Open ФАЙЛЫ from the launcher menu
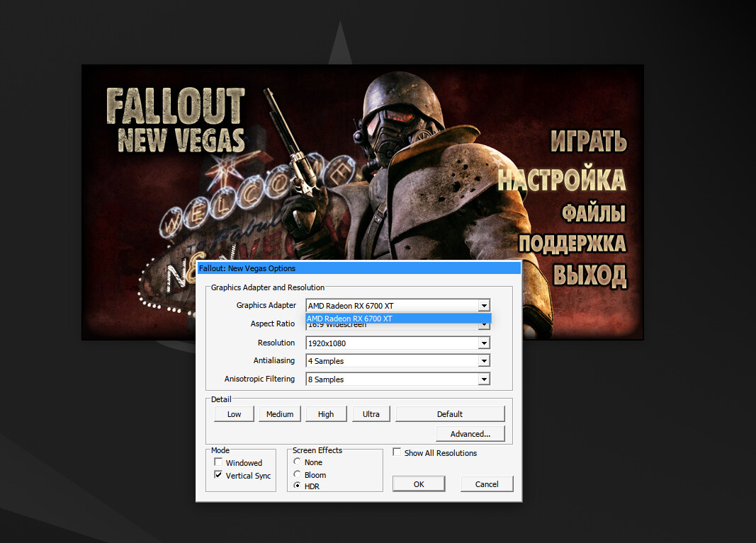Viewport: 756px width, 543px height. point(594,212)
